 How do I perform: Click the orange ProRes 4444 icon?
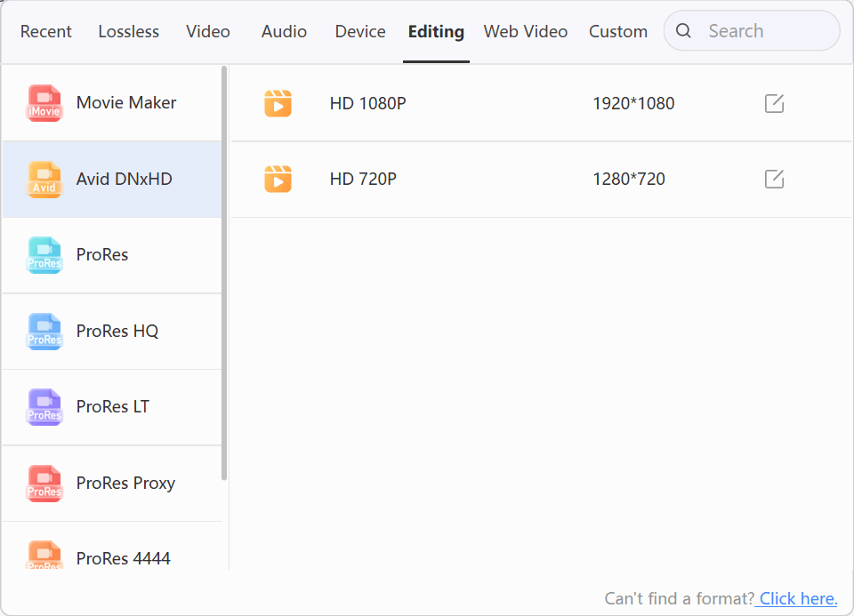click(x=44, y=555)
